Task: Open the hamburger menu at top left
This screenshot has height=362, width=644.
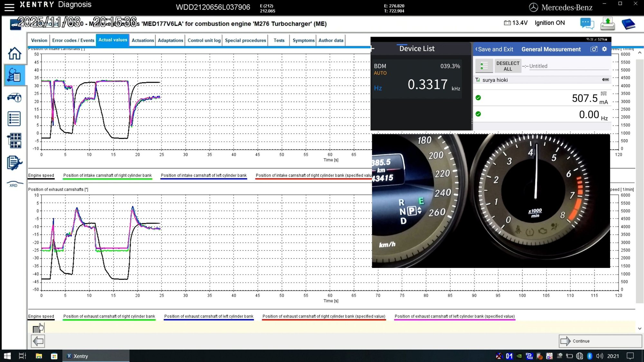Action: click(9, 7)
